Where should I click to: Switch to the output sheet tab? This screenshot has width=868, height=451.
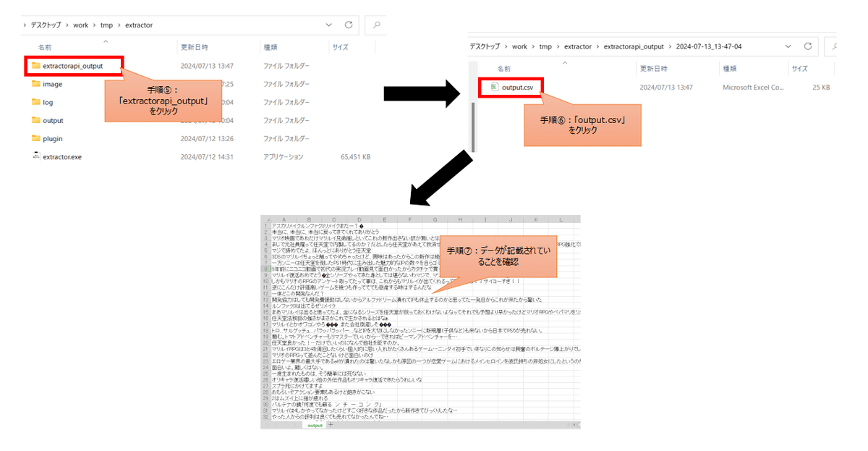tap(315, 426)
